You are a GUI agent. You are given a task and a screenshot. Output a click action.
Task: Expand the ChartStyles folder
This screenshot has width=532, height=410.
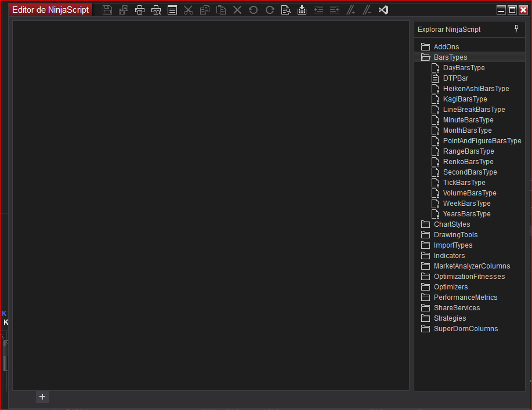coord(446,224)
